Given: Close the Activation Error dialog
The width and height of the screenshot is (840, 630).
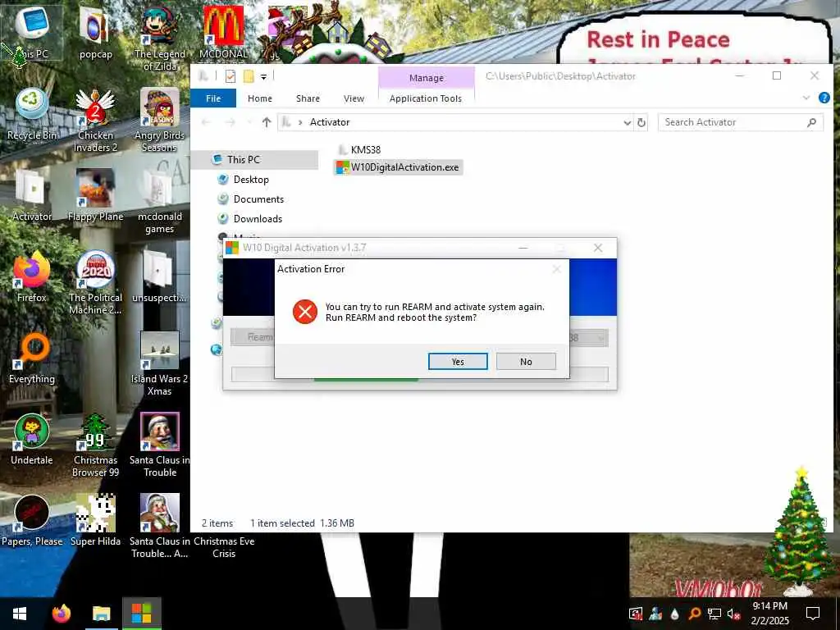Looking at the screenshot, I should click(557, 269).
